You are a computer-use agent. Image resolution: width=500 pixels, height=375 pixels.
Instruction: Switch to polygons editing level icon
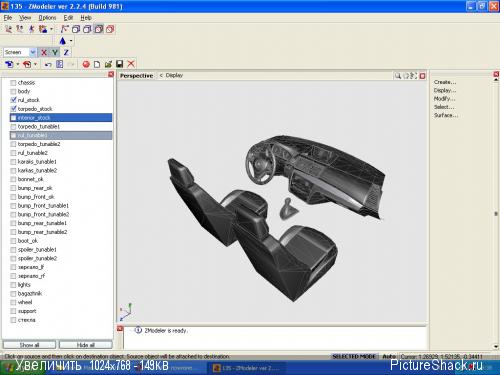pos(31,29)
